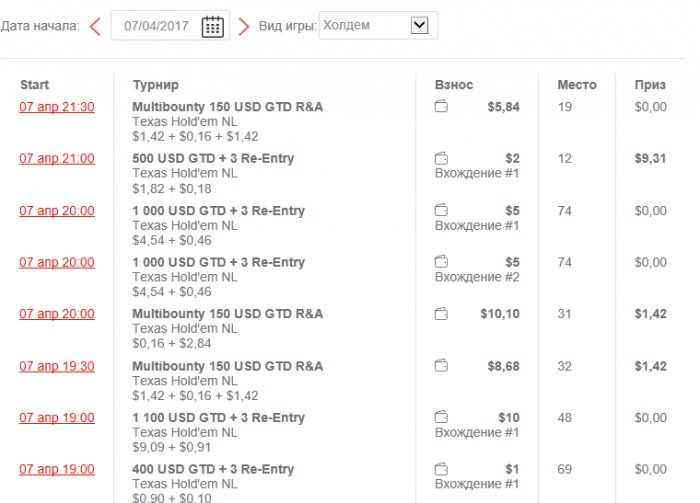This screenshot has height=503, width=700.
Task: Select the 500 USD GTD + 3 Re-Entry row
Action: coord(212,159)
